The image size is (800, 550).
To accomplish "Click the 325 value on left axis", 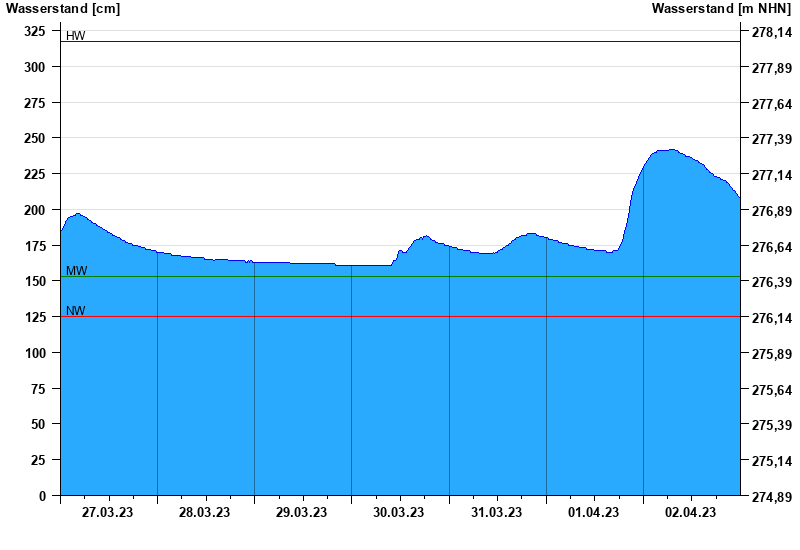I will tap(35, 31).
